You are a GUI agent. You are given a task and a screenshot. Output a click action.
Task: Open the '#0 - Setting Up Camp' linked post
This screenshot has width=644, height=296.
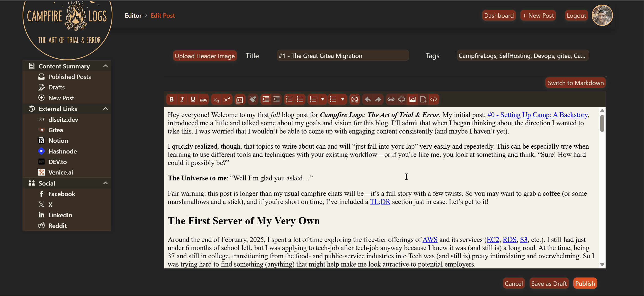[x=537, y=115]
